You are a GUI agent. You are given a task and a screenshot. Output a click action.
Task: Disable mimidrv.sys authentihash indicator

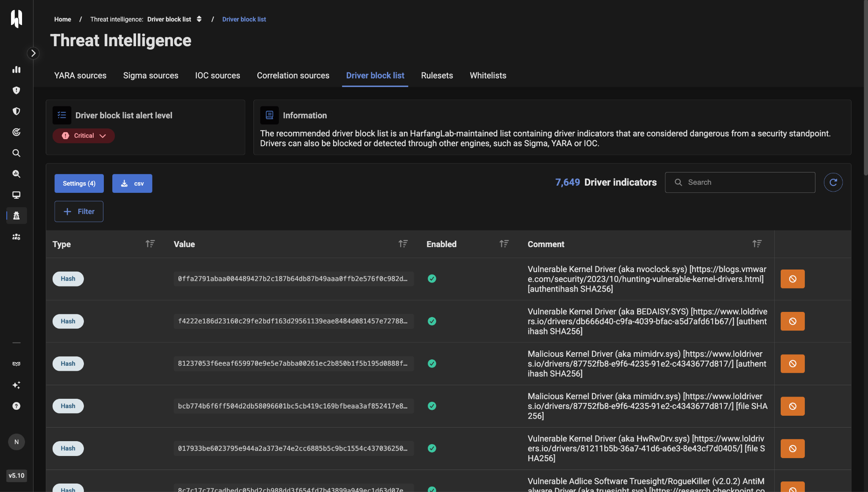[793, 364]
